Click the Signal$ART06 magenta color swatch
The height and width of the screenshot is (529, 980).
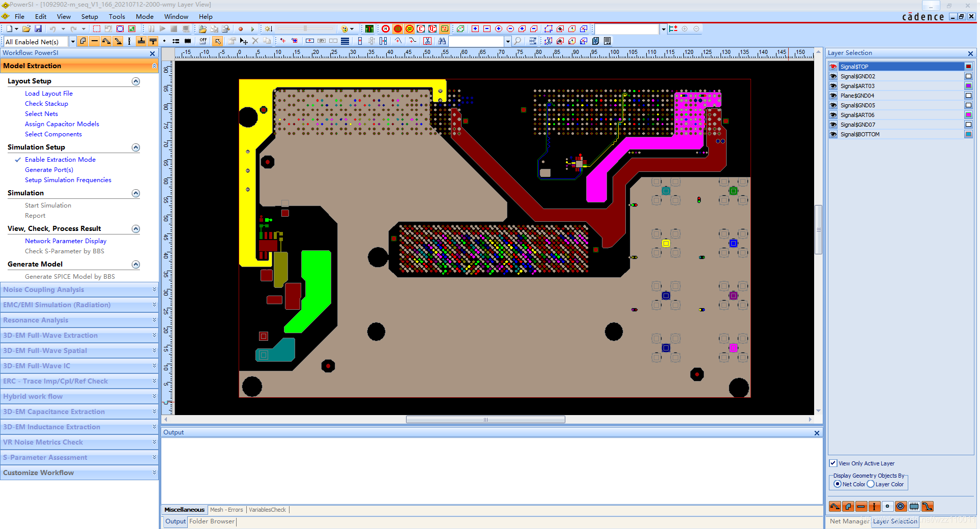point(968,115)
